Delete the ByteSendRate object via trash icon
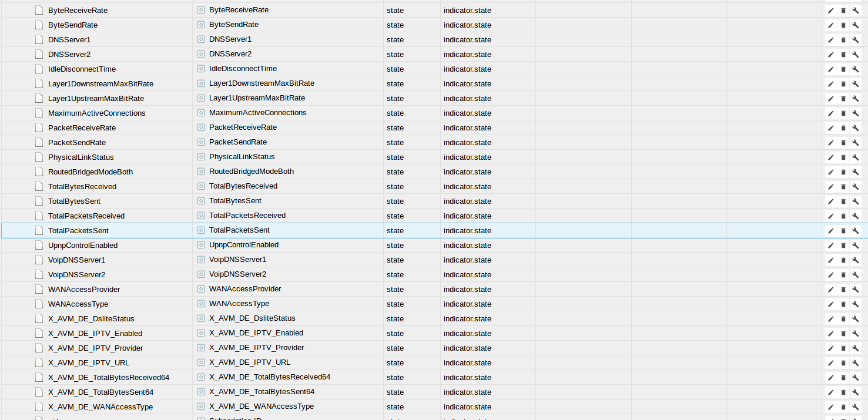 [x=843, y=25]
